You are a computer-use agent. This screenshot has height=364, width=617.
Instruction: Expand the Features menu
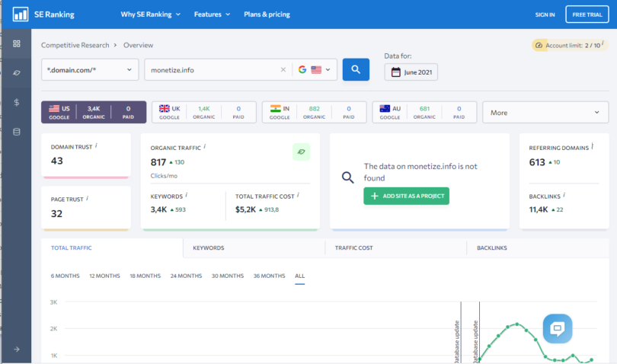212,14
